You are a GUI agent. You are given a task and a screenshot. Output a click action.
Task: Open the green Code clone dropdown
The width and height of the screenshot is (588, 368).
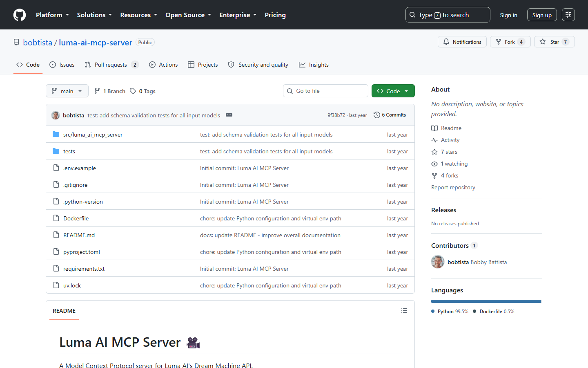click(393, 91)
